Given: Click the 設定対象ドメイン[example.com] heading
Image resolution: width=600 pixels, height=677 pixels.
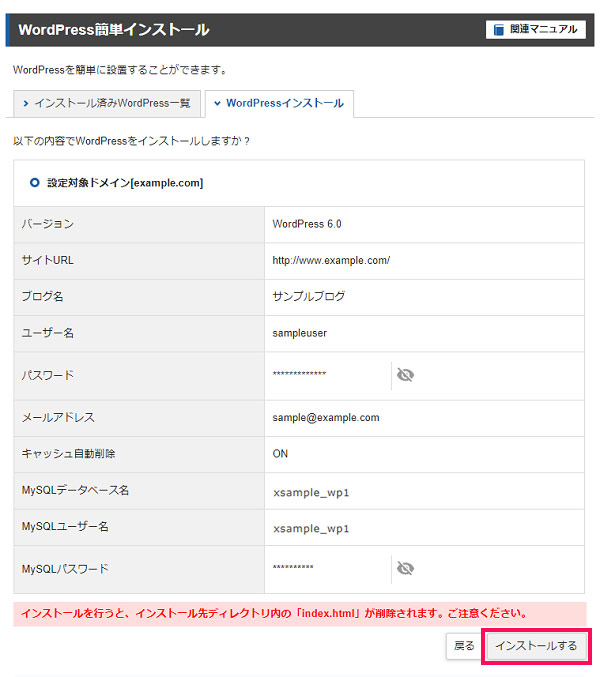Looking at the screenshot, I should pos(125,183).
